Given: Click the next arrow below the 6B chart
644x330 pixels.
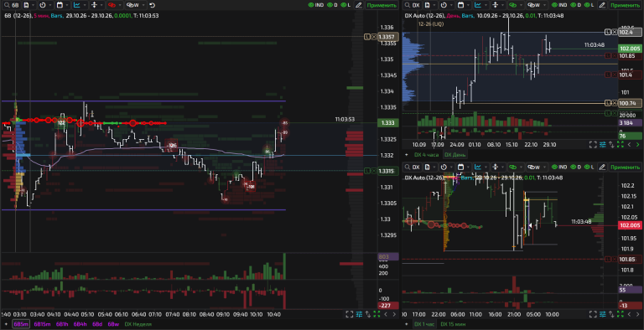Looking at the screenshot, I should 394,314.
